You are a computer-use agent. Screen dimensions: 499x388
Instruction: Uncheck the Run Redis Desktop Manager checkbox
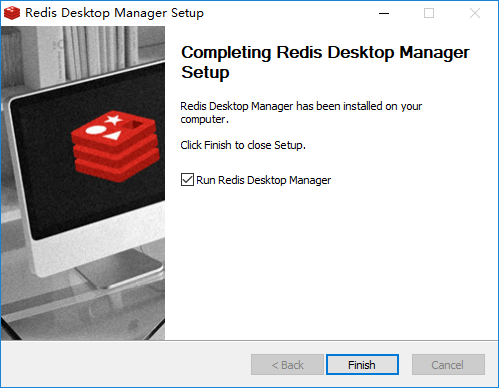(187, 180)
